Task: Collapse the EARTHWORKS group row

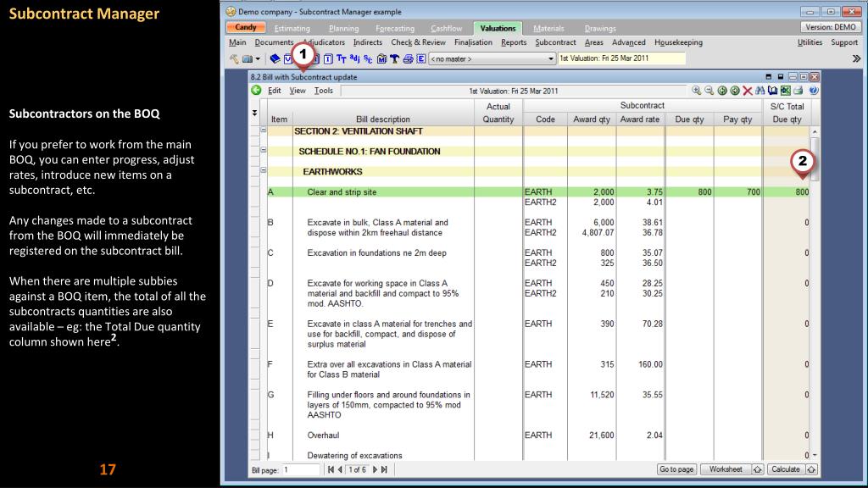Action: tap(264, 169)
